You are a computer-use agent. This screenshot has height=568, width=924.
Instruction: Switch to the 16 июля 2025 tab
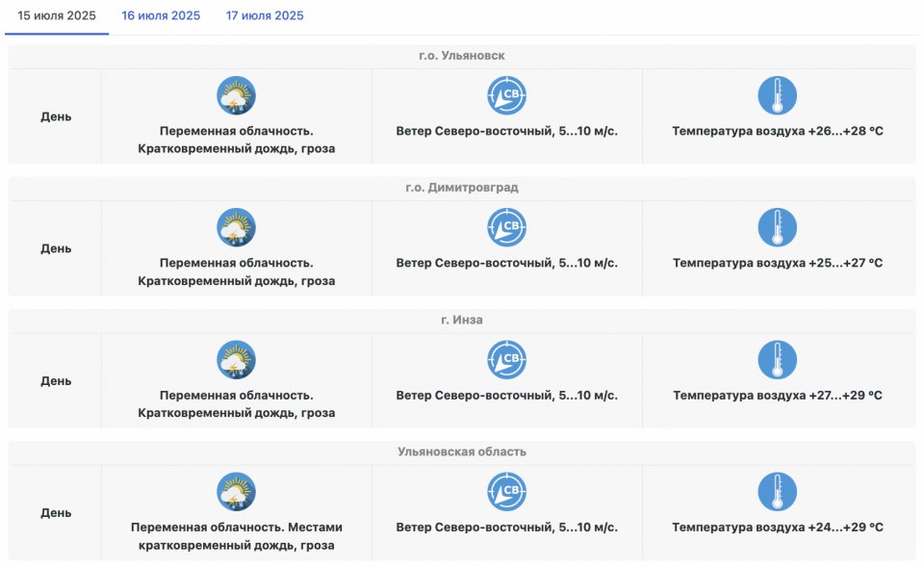[161, 15]
